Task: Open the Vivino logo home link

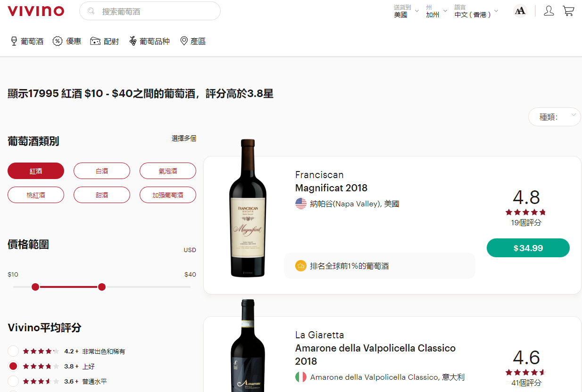Action: click(x=36, y=11)
